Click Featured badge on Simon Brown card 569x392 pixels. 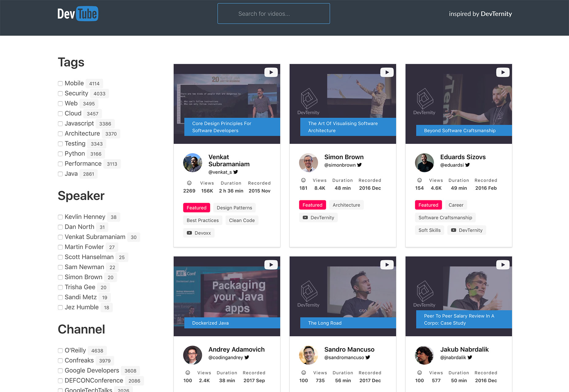point(312,205)
